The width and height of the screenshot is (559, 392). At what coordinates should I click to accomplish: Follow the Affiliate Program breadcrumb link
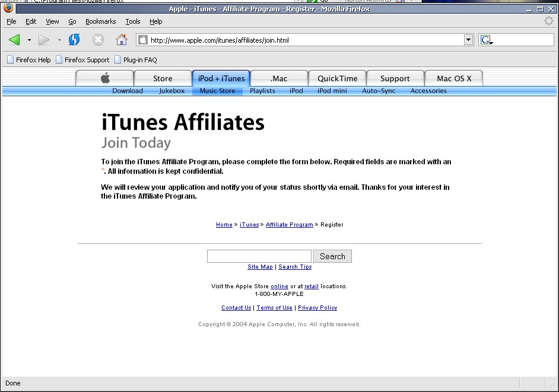click(x=289, y=225)
